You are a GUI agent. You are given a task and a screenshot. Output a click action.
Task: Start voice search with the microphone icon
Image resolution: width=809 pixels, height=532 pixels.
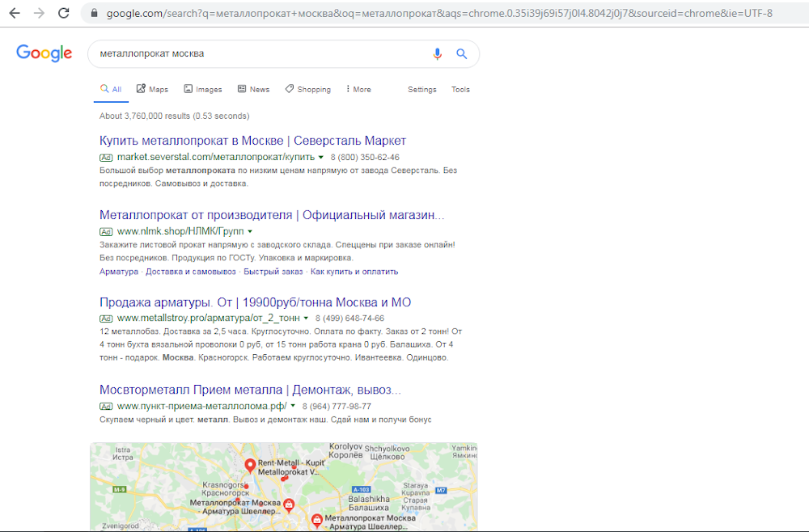pyautogui.click(x=437, y=53)
